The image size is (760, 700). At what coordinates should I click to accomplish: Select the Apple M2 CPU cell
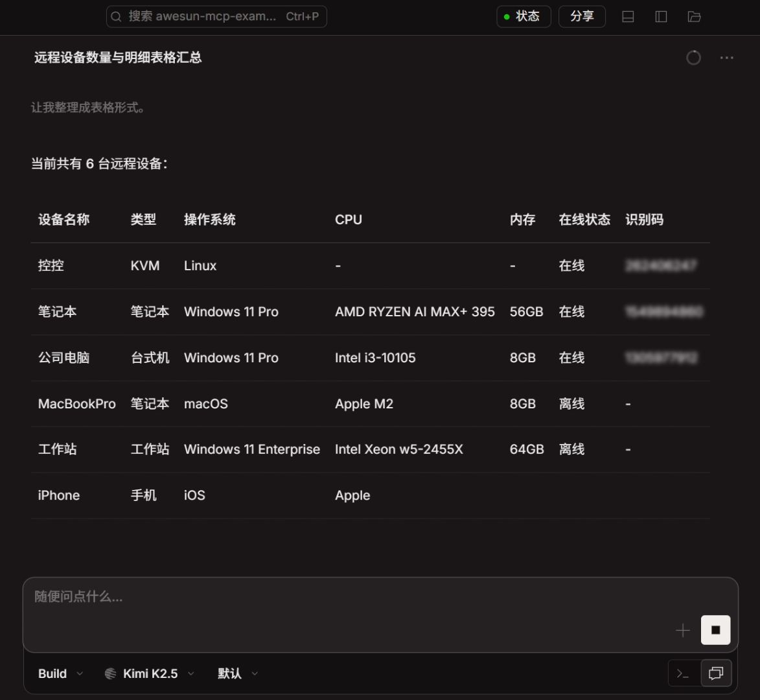click(364, 404)
